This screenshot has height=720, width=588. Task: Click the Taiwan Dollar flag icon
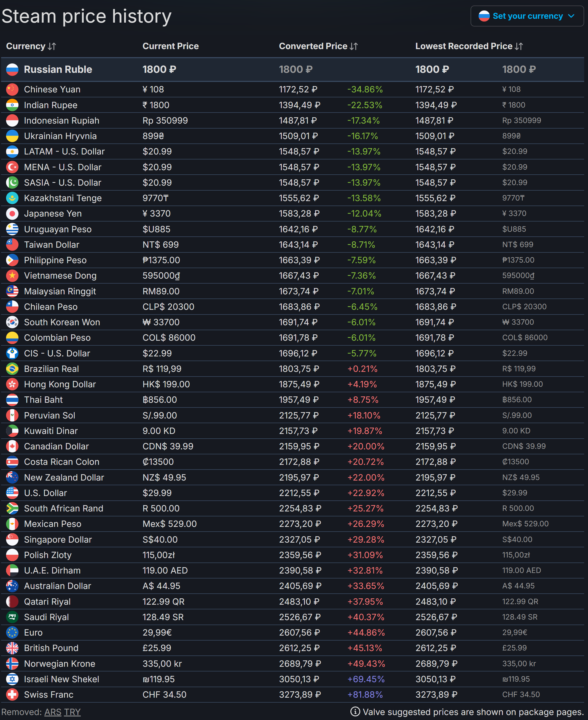point(12,245)
